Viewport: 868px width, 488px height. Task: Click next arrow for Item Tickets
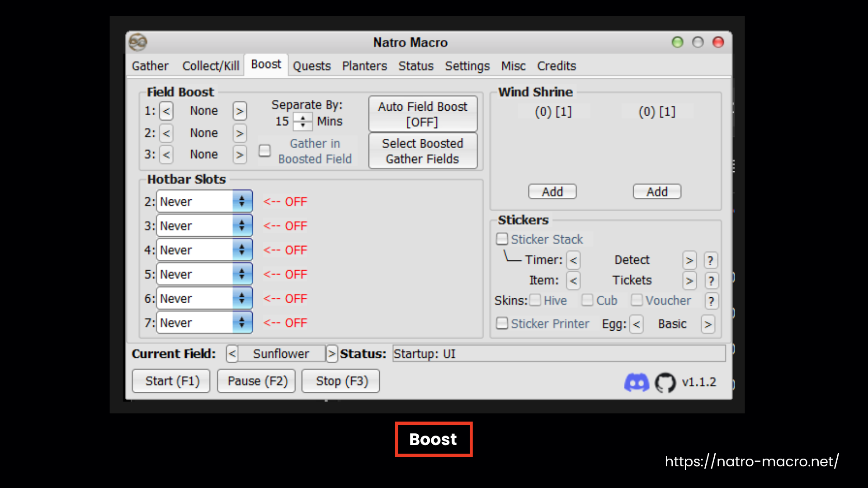[x=689, y=281]
